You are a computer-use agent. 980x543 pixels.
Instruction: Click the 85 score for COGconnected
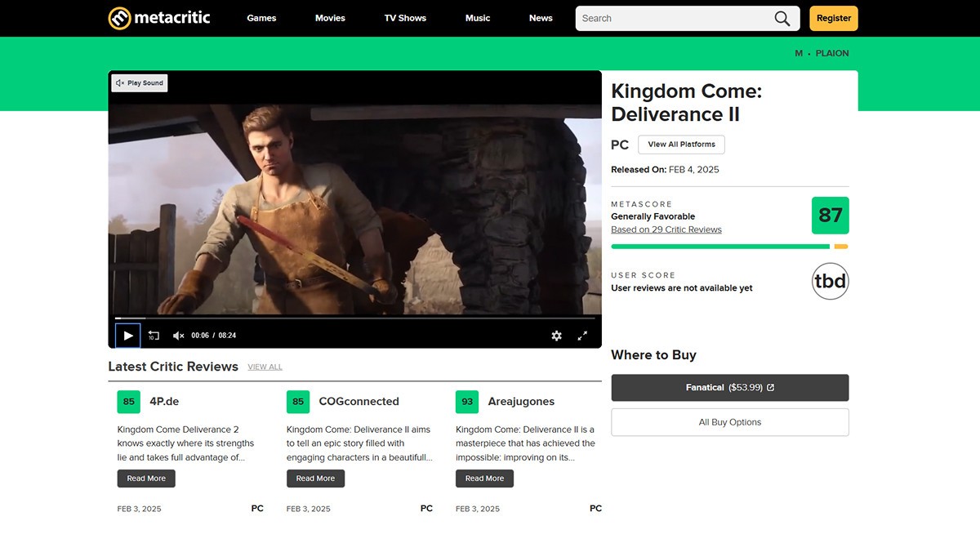pyautogui.click(x=298, y=402)
